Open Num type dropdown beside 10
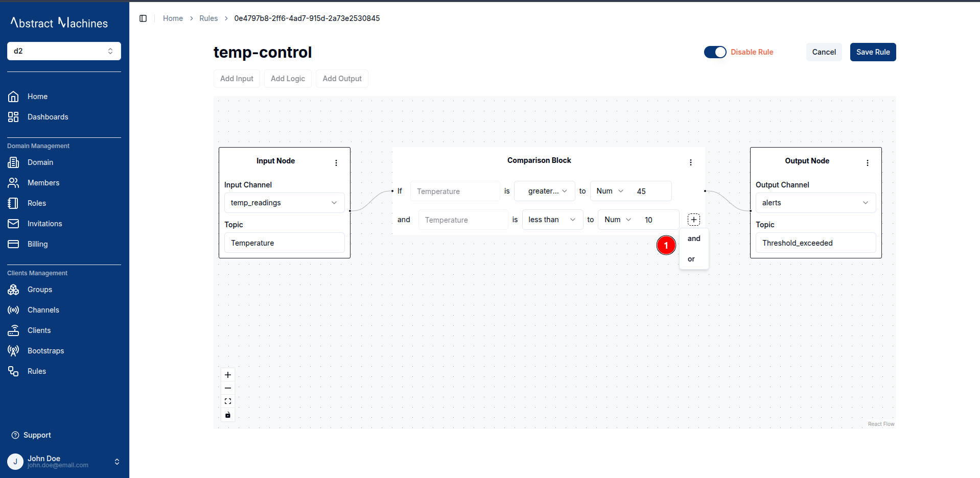The height and width of the screenshot is (478, 980). point(618,220)
